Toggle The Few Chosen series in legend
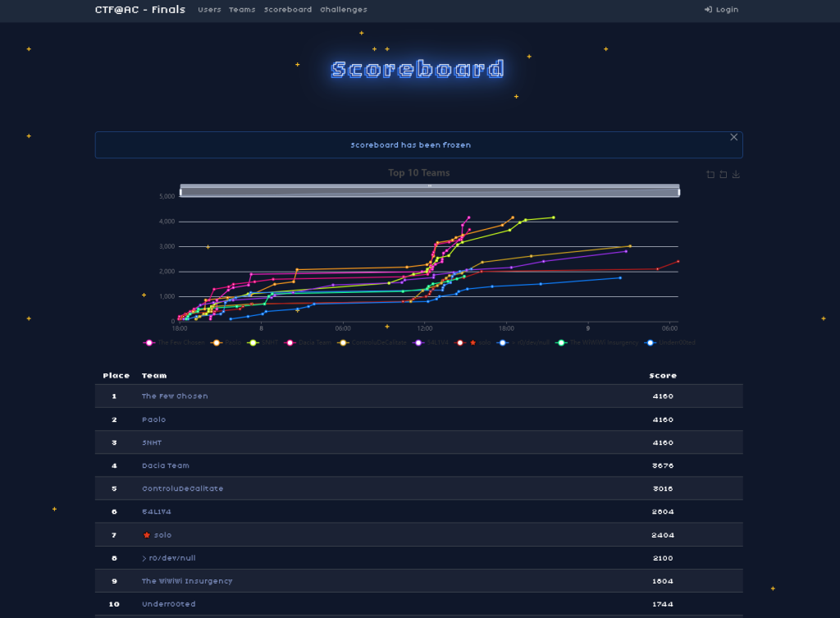840x618 pixels. tap(148, 342)
